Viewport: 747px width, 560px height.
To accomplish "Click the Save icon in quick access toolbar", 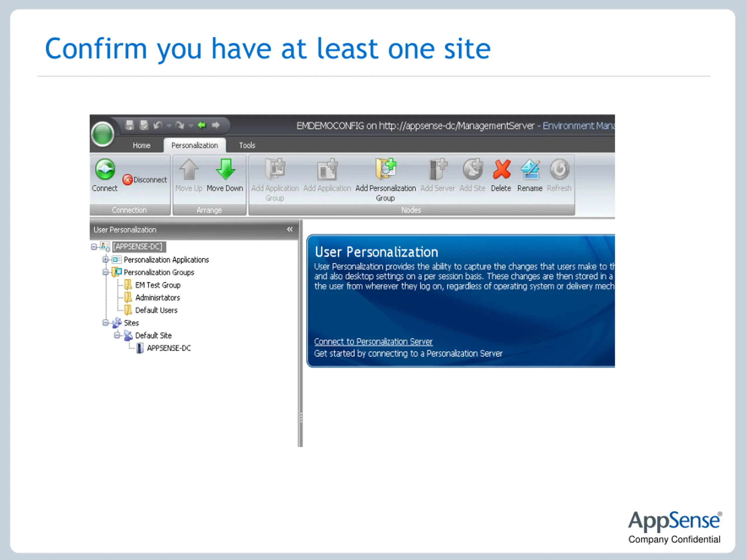I will 129,125.
